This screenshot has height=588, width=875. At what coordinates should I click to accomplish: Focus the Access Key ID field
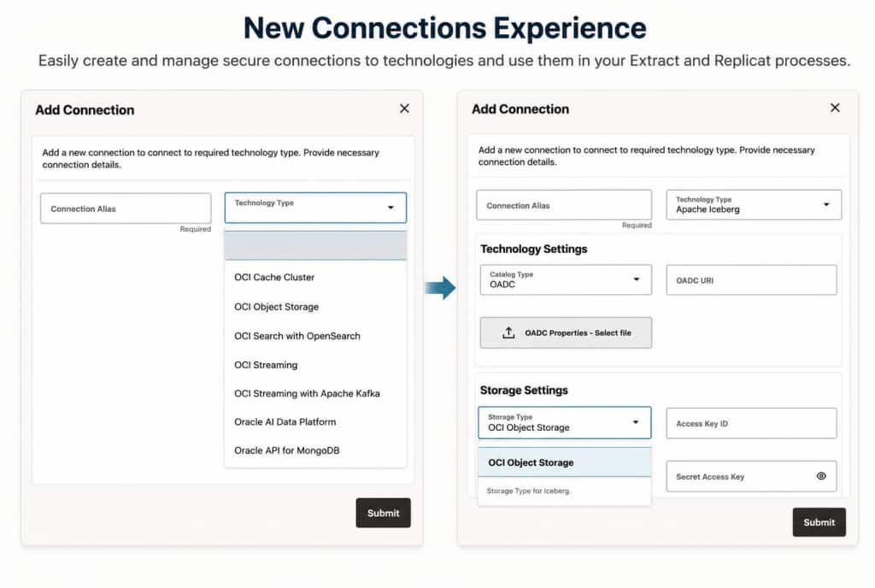pyautogui.click(x=752, y=423)
